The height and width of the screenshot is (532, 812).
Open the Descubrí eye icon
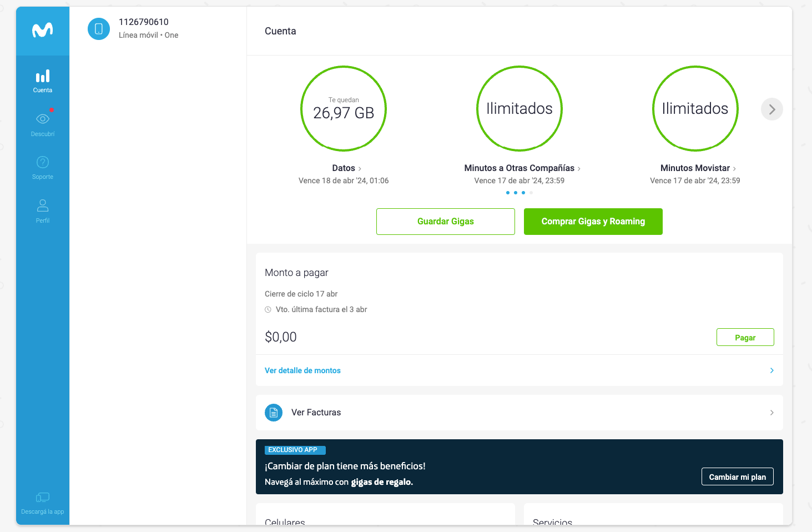point(43,119)
